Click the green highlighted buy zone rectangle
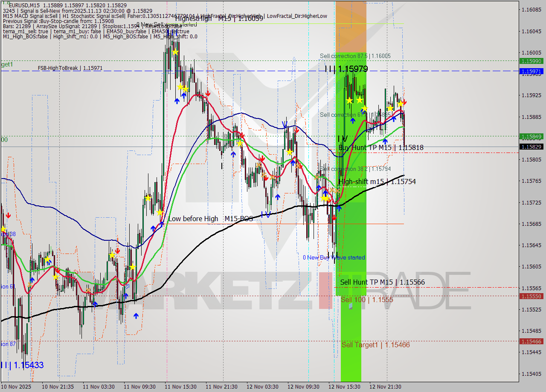Viewport: 546px width, 392px height. [x=351, y=234]
